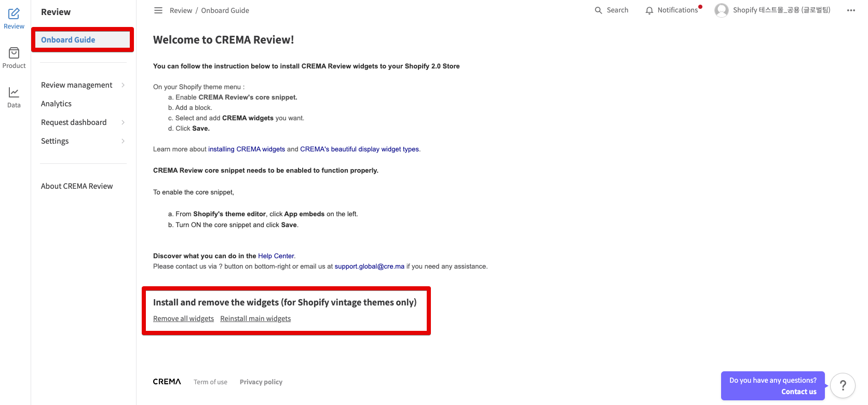Click the Notifications label
The image size is (868, 405).
coord(677,10)
